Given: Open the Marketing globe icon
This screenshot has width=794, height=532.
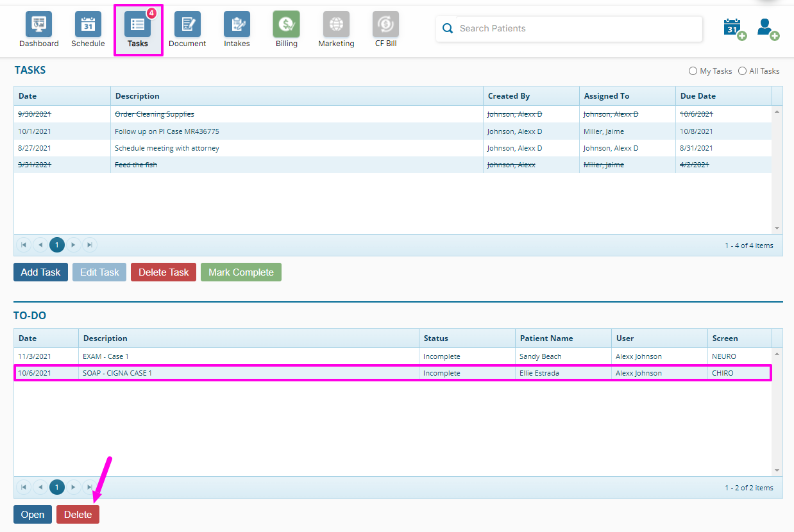Looking at the screenshot, I should [336, 24].
